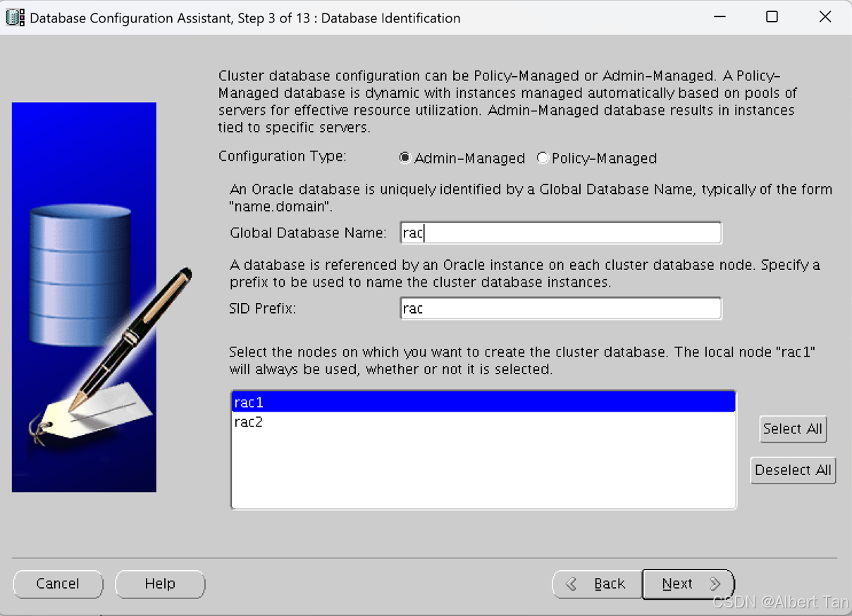
Task: Select node rac2 in the list
Action: [483, 422]
